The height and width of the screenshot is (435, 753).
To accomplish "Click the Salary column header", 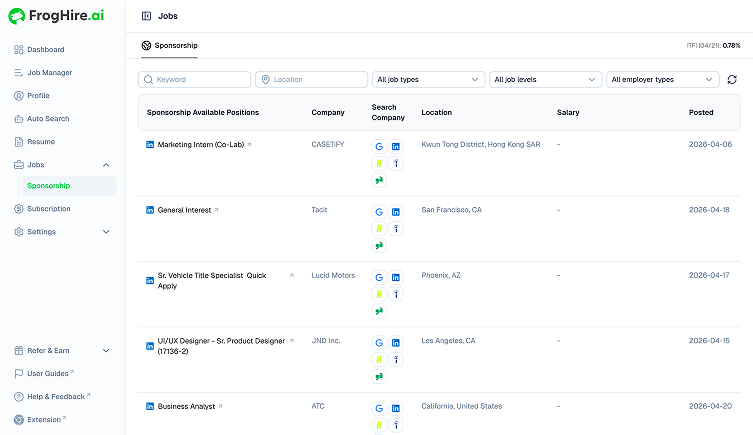I will [568, 112].
